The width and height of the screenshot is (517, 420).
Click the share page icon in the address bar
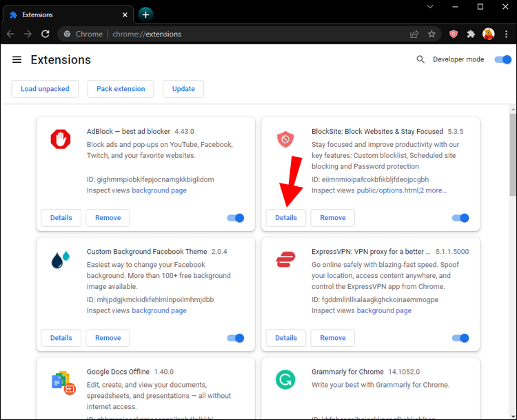(414, 34)
